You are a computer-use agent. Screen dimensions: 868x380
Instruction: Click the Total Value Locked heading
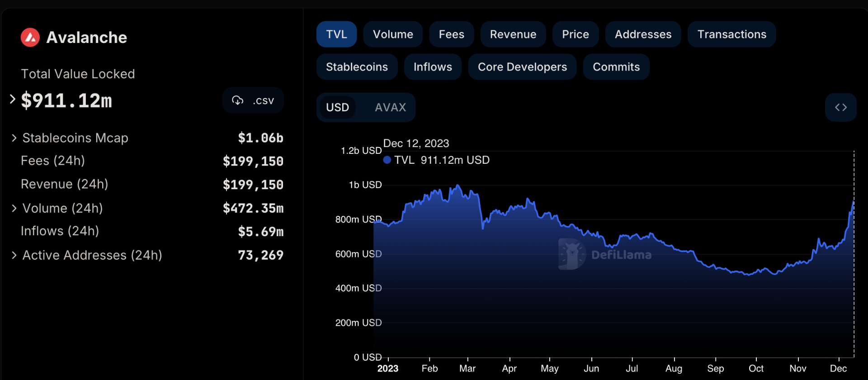78,74
